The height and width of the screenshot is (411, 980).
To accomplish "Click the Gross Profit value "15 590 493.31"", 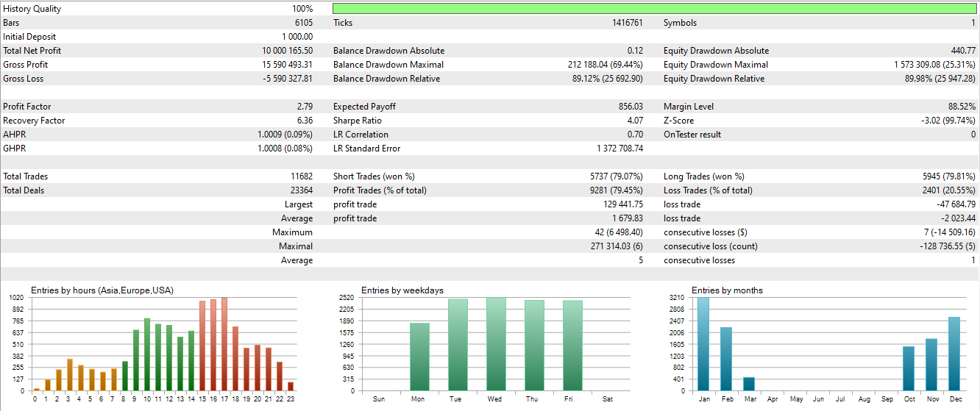I will pos(288,65).
